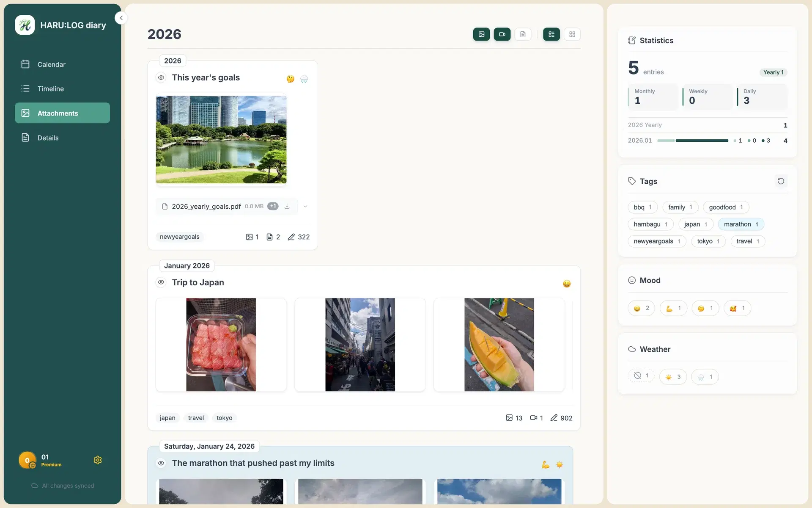Filter by the smiling face mood chip
The height and width of the screenshot is (508, 812).
click(641, 308)
